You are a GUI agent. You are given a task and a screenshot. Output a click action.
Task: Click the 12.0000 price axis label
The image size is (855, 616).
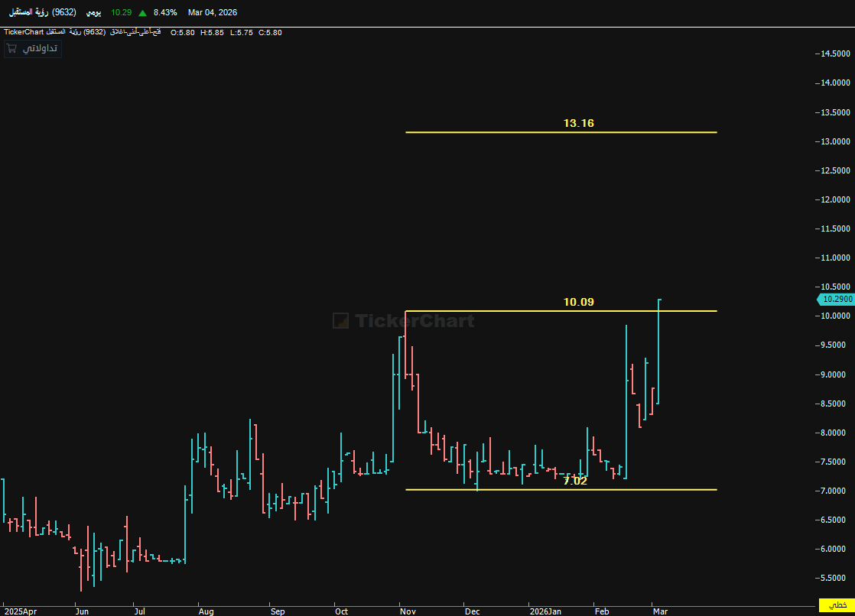click(835, 199)
